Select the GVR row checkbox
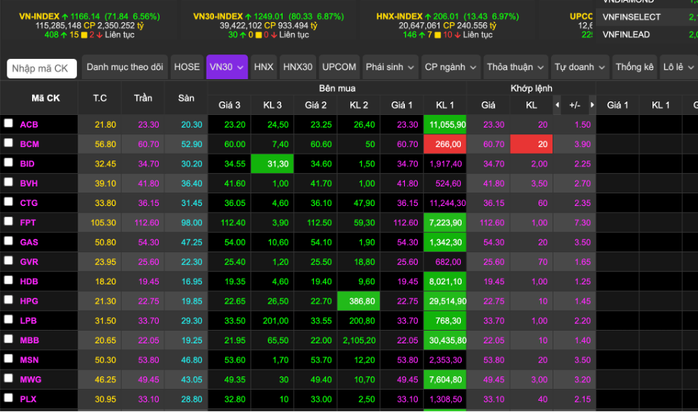This screenshot has height=412, width=698. click(x=8, y=260)
